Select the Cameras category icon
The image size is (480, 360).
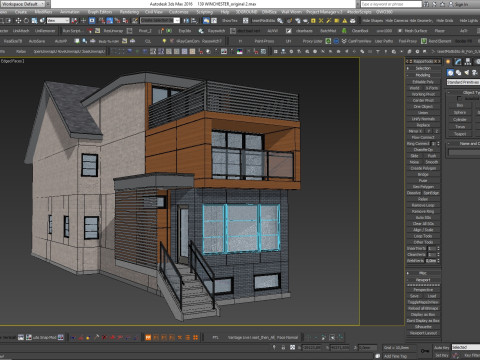[x=474, y=72]
